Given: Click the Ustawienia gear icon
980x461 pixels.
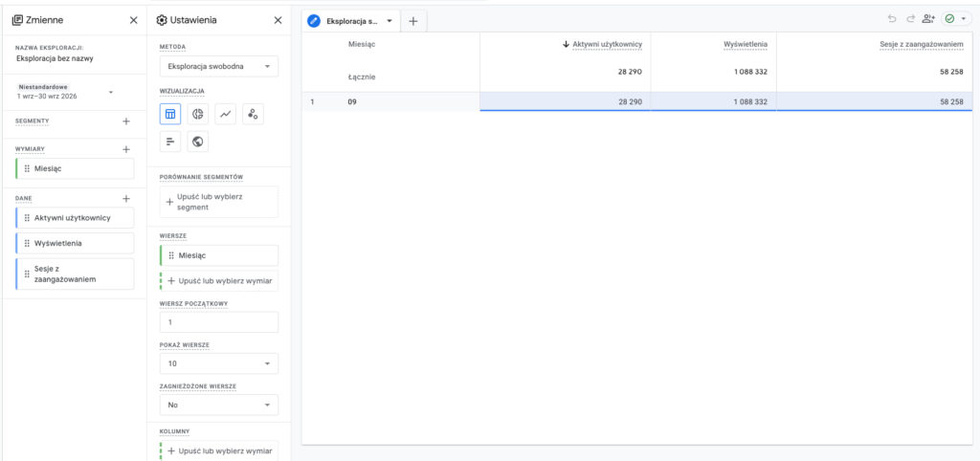Looking at the screenshot, I should [x=162, y=20].
